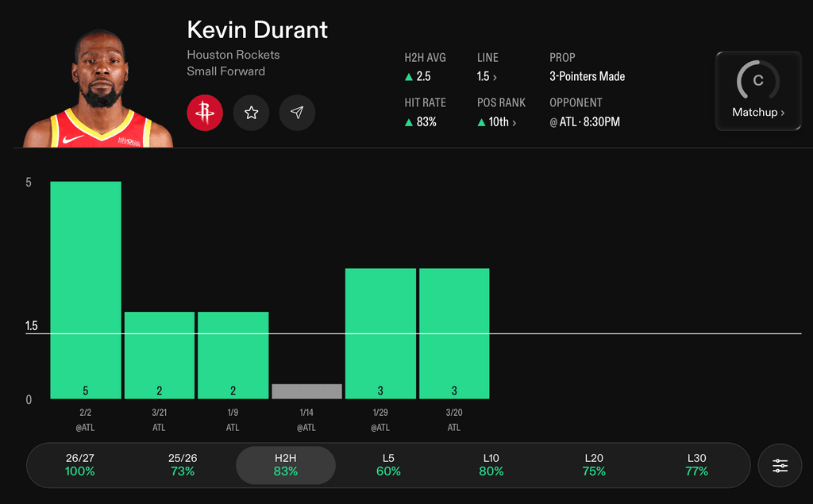Click the PROP column header

[562, 58]
